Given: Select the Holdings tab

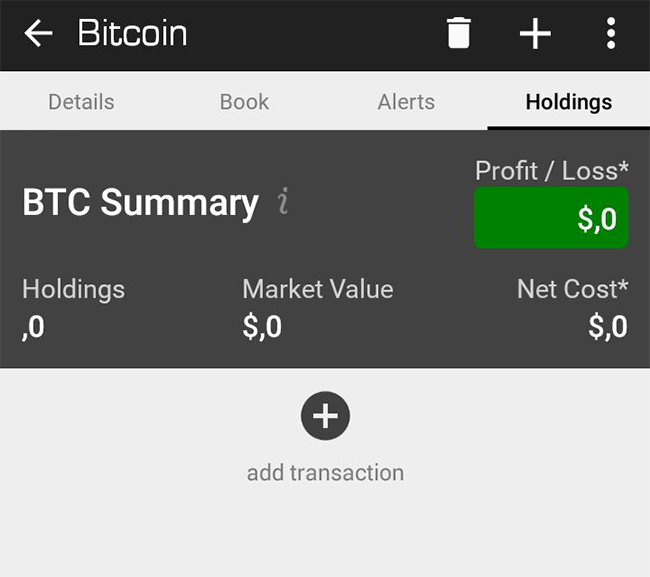Looking at the screenshot, I should pos(569,102).
